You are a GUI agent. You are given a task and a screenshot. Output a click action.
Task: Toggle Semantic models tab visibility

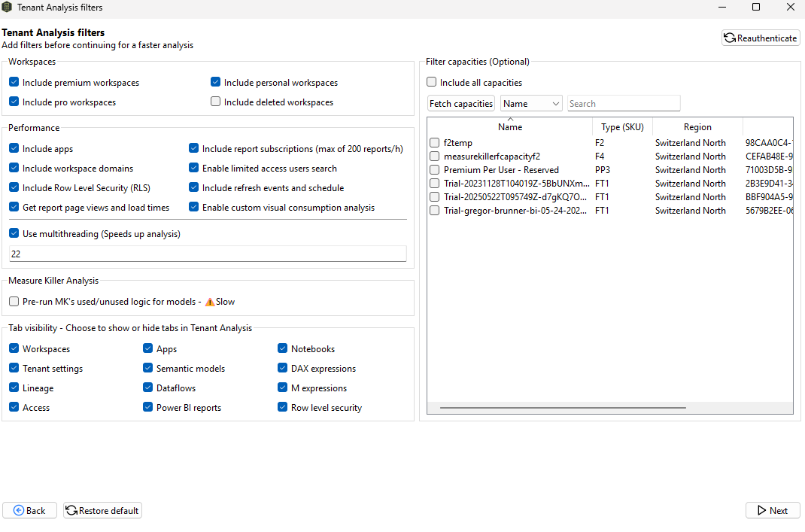coord(148,368)
